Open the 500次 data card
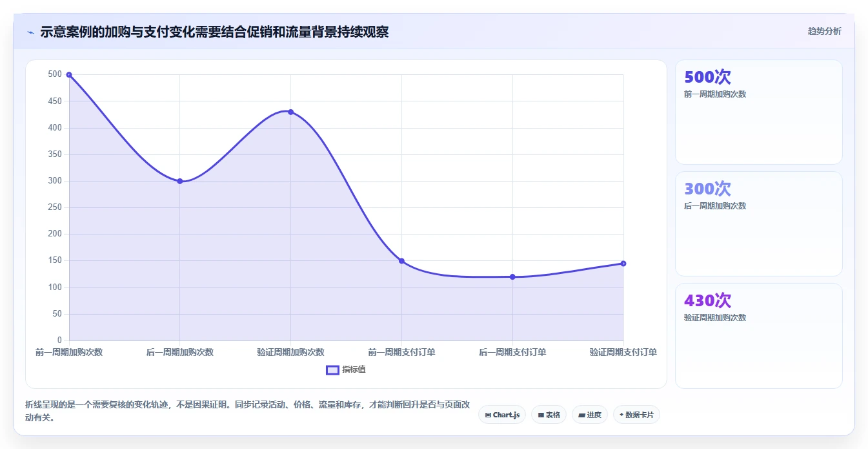 759,112
